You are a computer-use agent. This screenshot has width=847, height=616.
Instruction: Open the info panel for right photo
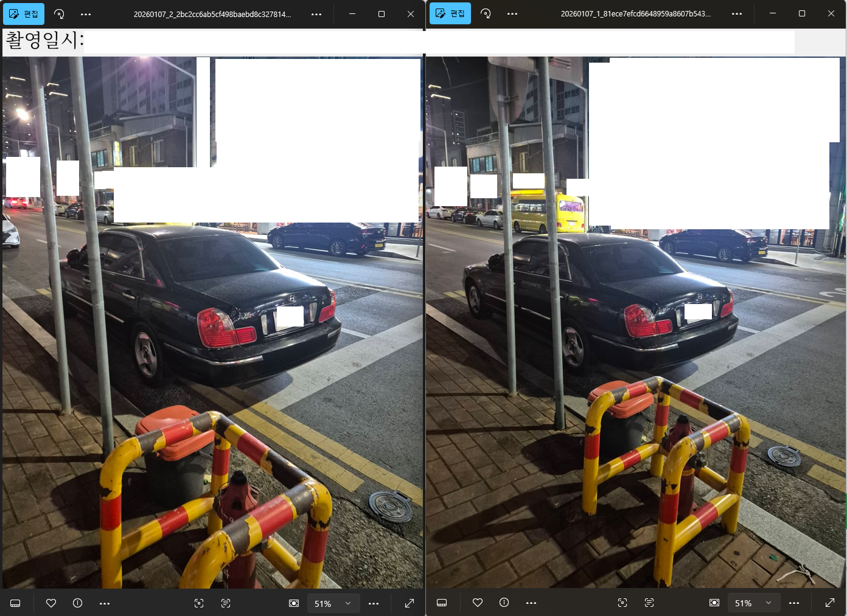(x=504, y=603)
